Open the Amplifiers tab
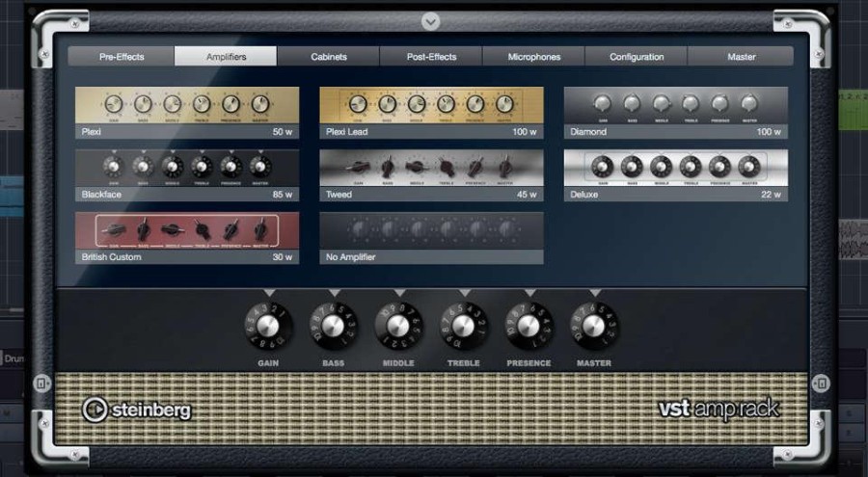The width and height of the screenshot is (868, 477). pos(226,57)
